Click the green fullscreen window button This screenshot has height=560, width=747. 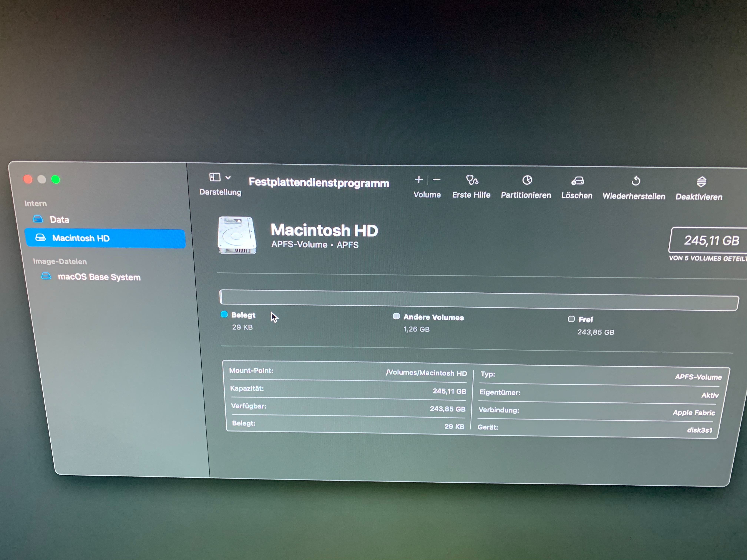click(56, 180)
